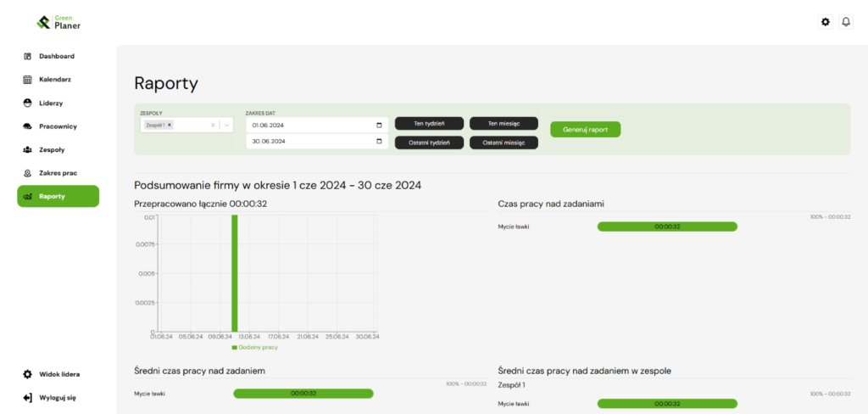Open the Dashboard menu item
Viewport: 868px width, 414px height.
[x=58, y=56]
